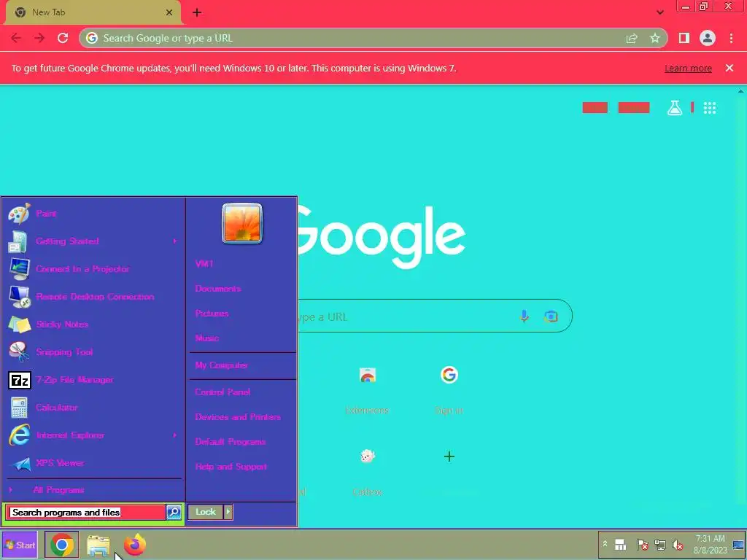This screenshot has width=747, height=560.
Task: Open Chrome from the taskbar
Action: [61, 545]
